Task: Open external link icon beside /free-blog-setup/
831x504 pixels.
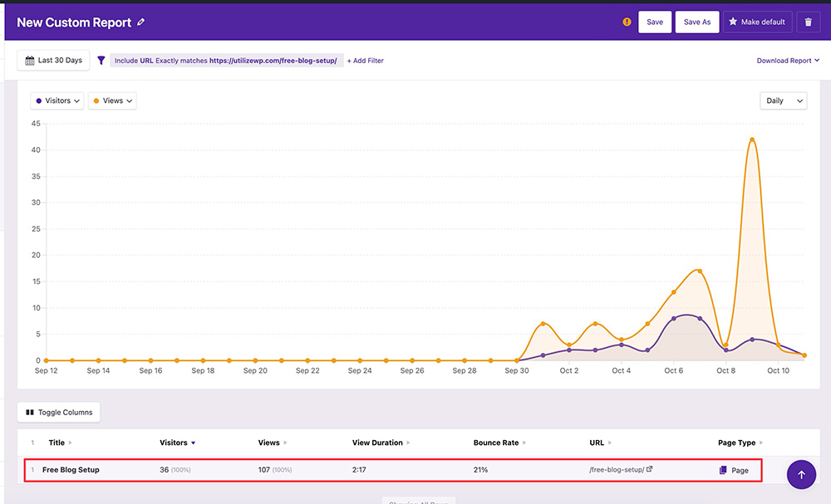Action: point(650,469)
